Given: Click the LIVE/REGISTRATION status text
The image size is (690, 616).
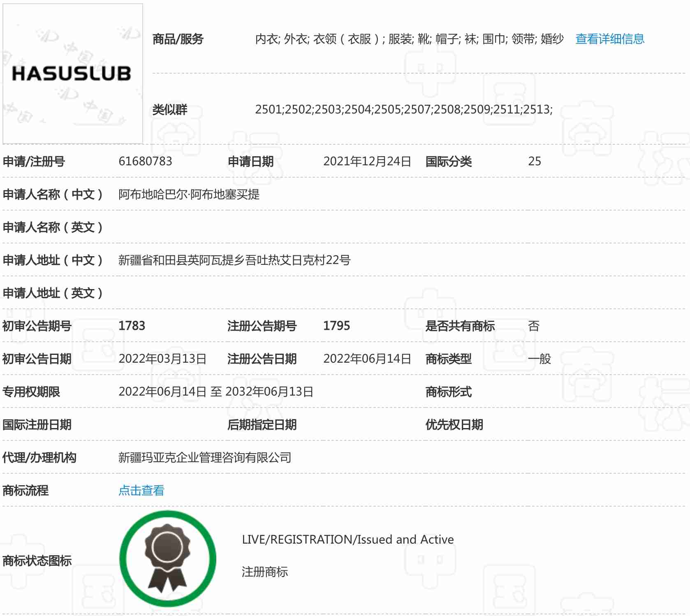Looking at the screenshot, I should point(347,539).
